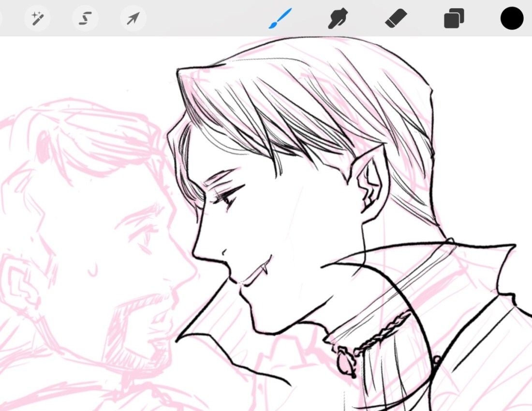Click the tip of the inked nose
The width and height of the screenshot is (532, 411).
tap(195, 252)
